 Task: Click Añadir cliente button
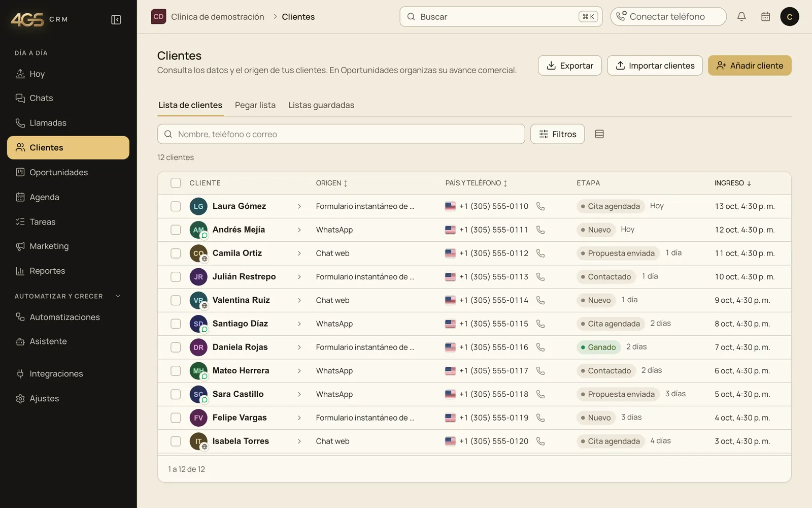pos(750,66)
